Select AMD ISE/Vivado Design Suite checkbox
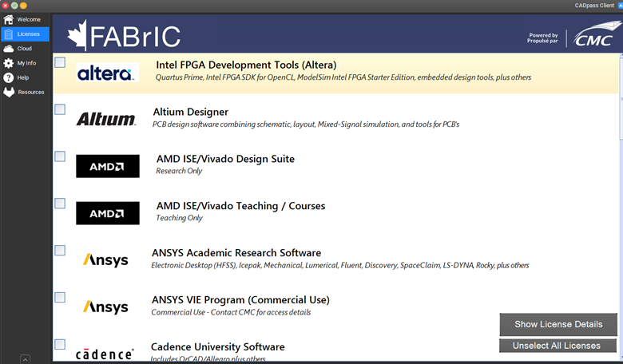Image resolution: width=623 pixels, height=364 pixels. (60, 156)
